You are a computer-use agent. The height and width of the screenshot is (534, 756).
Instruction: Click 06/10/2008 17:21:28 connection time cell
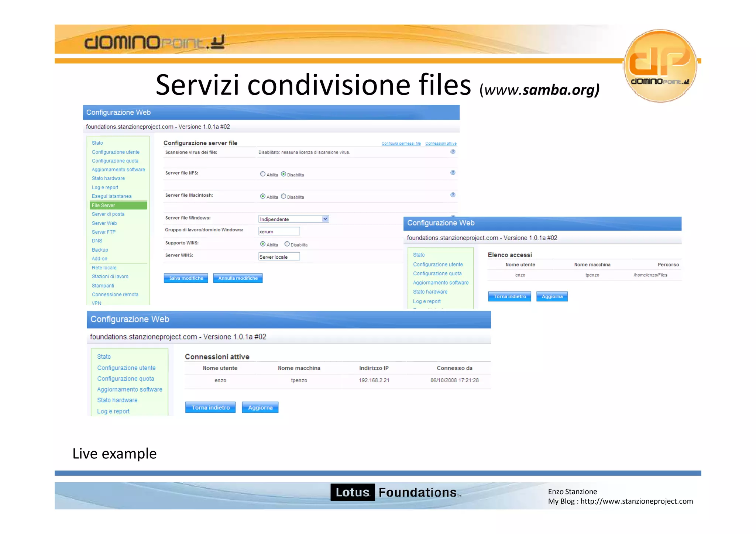(x=454, y=380)
